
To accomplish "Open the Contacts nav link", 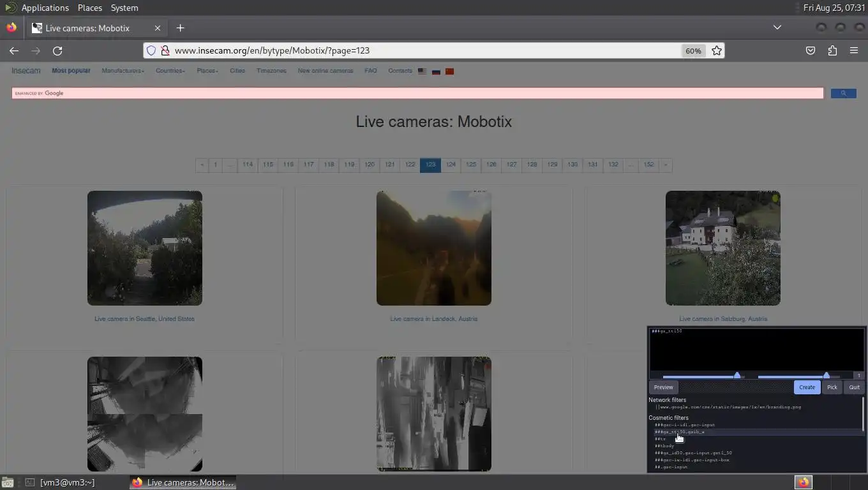I will point(400,71).
